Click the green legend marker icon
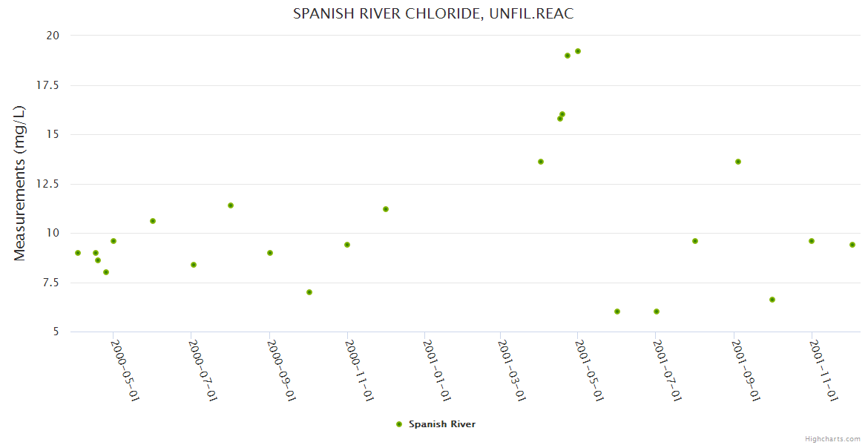The width and height of the screenshot is (868, 445). 399,424
